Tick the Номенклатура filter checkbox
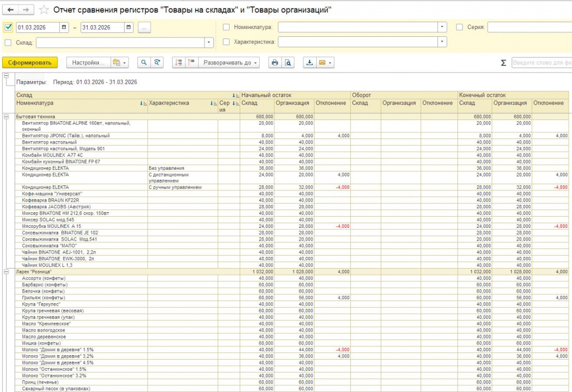The image size is (572, 392). 226,27
